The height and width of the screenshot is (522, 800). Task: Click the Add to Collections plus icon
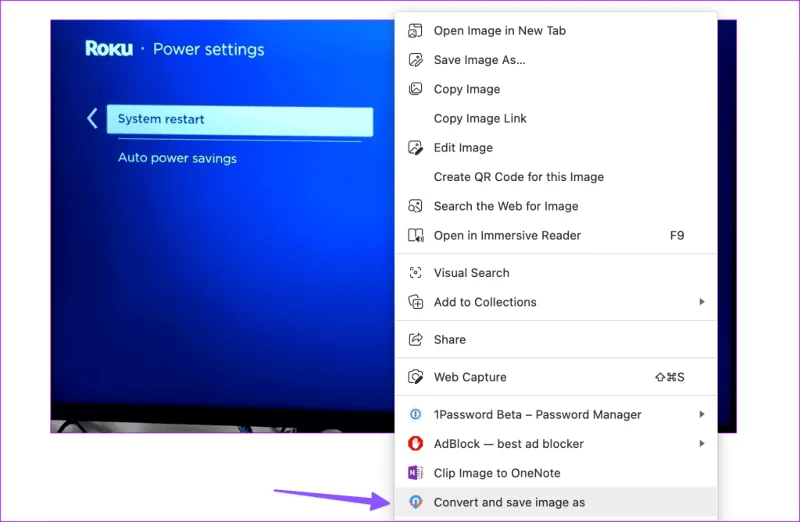click(415, 302)
